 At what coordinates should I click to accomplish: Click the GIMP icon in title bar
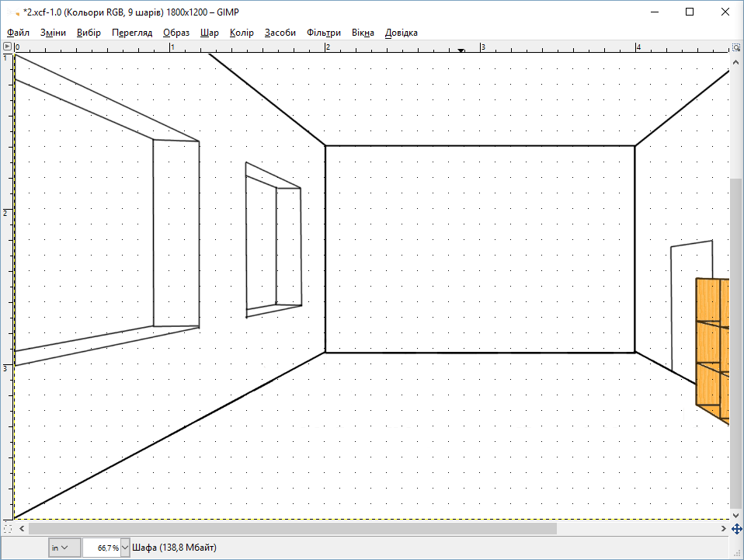(x=12, y=12)
